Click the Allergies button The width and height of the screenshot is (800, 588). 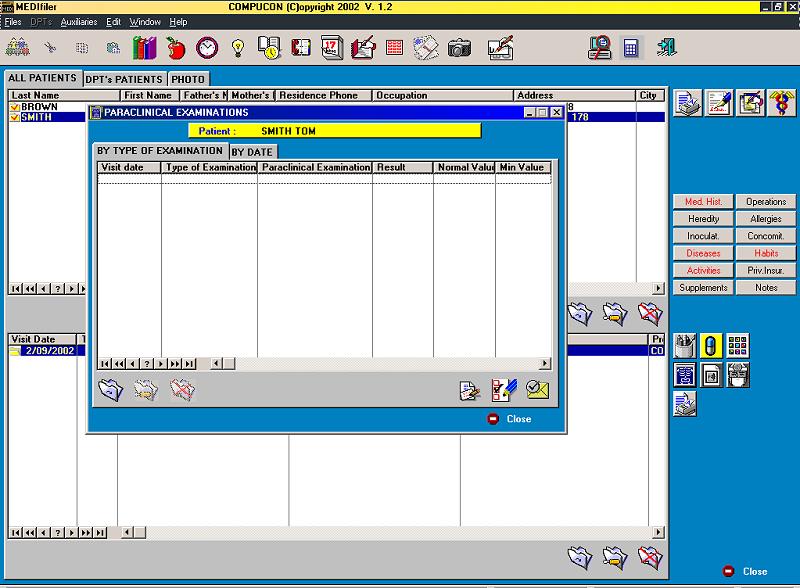(765, 218)
